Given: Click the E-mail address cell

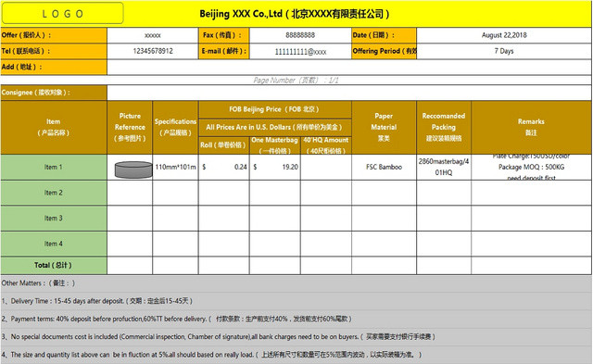Looking at the screenshot, I should pyautogui.click(x=300, y=51).
